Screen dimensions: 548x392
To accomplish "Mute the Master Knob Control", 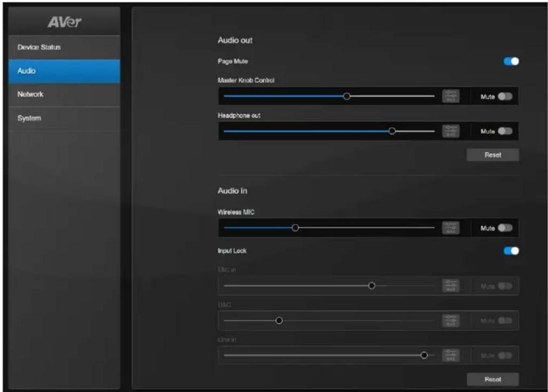I will pos(505,96).
